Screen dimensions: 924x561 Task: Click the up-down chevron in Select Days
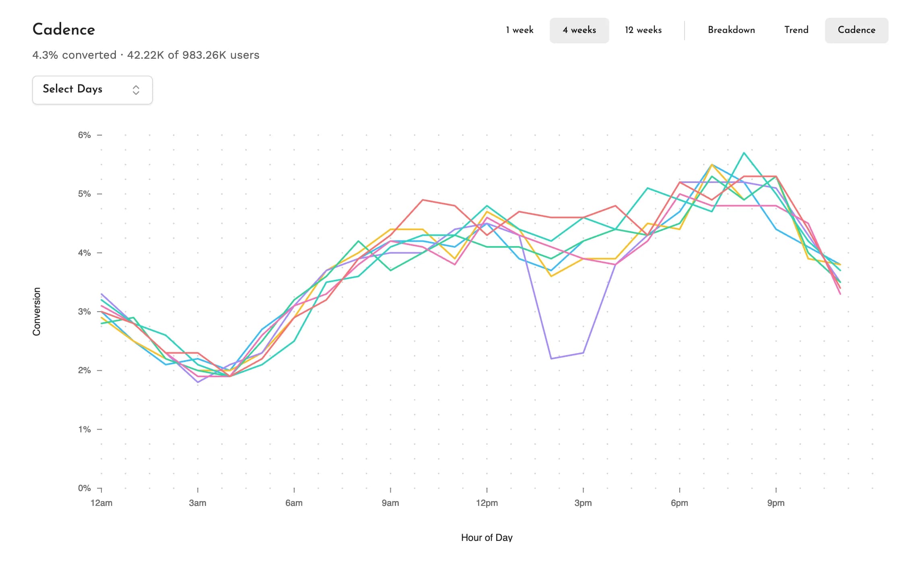click(136, 90)
